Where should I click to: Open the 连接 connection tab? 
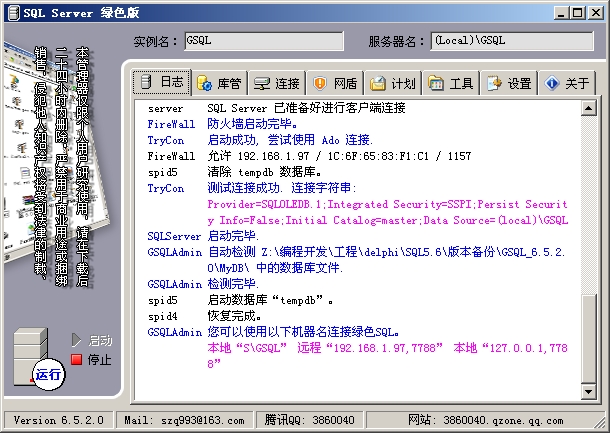[x=277, y=83]
